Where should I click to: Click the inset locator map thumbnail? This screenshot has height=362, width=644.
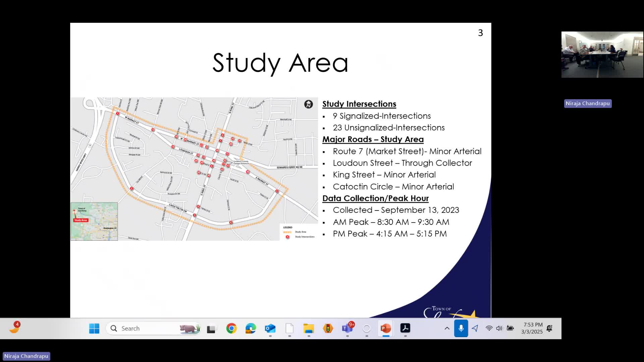(94, 222)
